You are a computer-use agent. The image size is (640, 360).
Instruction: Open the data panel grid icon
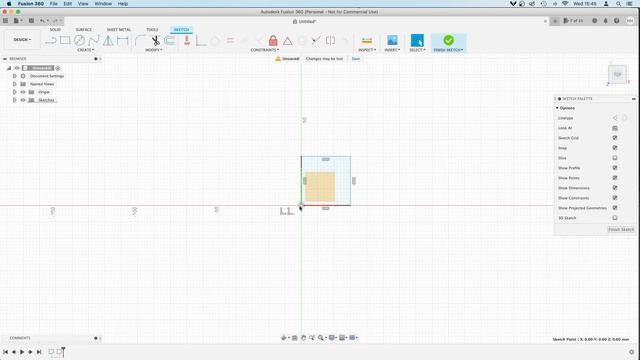(x=5, y=21)
